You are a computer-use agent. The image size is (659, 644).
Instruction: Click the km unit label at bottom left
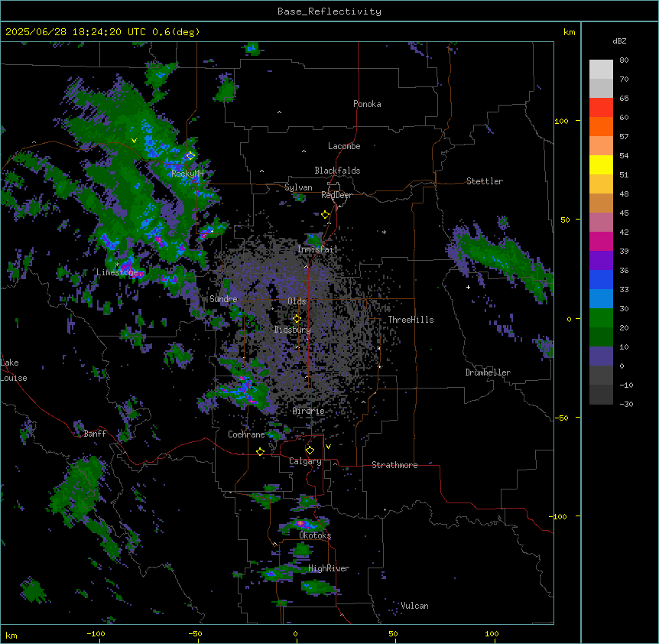coord(11,635)
